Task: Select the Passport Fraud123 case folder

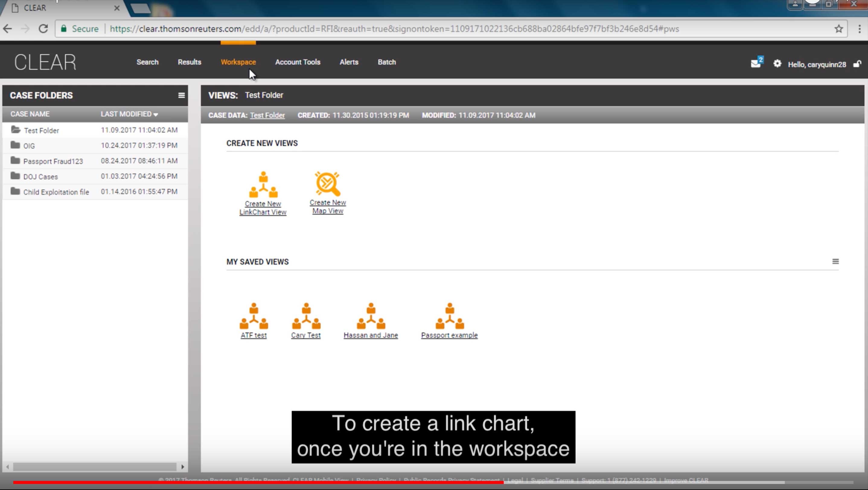Action: (53, 161)
